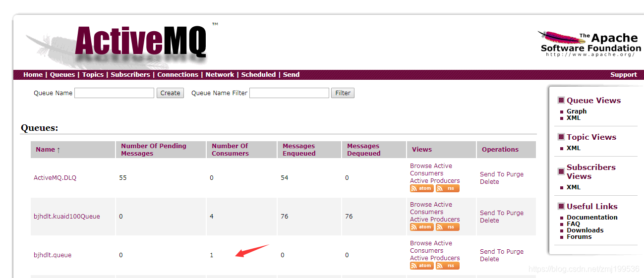Click Send To for bjhdlt.kuaid100Queue
Screen dimensions: 644x278
tap(492, 213)
